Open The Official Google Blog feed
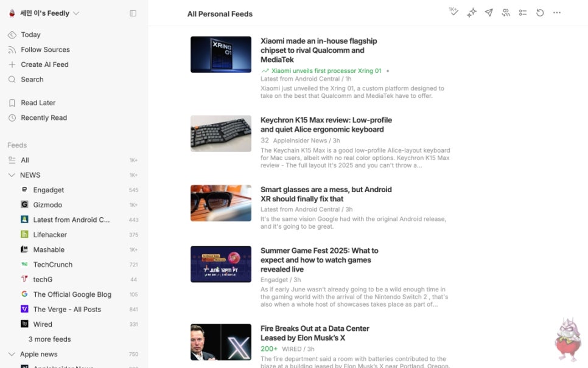The height and width of the screenshot is (368, 588). pyautogui.click(x=74, y=294)
